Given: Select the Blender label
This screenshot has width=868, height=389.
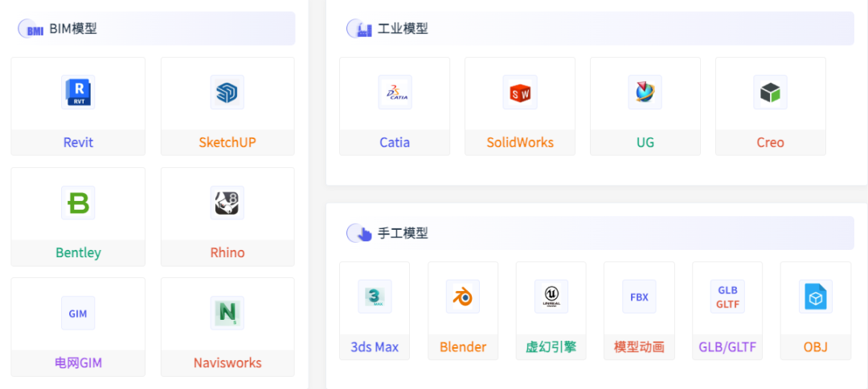Looking at the screenshot, I should [463, 347].
